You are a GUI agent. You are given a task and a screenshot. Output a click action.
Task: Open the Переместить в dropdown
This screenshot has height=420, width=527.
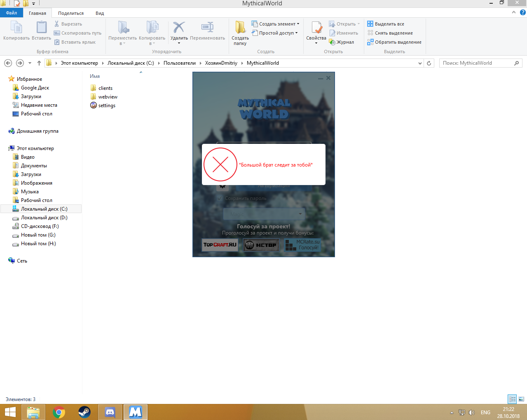tap(122, 33)
